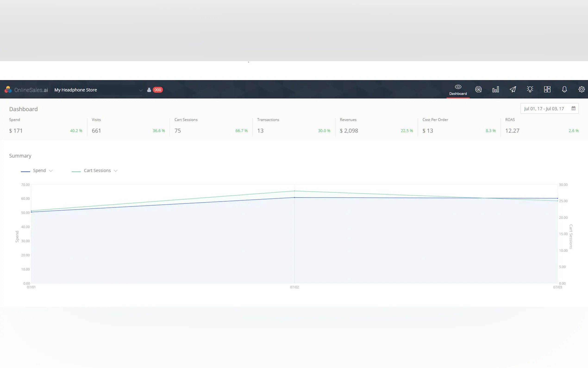The width and height of the screenshot is (588, 368).
Task: Open the target goals icon
Action: point(478,89)
